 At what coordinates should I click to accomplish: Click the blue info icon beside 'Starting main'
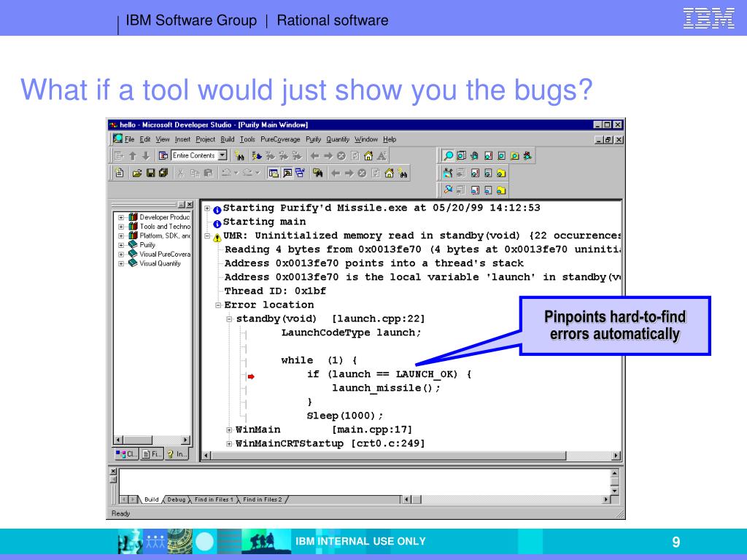click(x=217, y=223)
